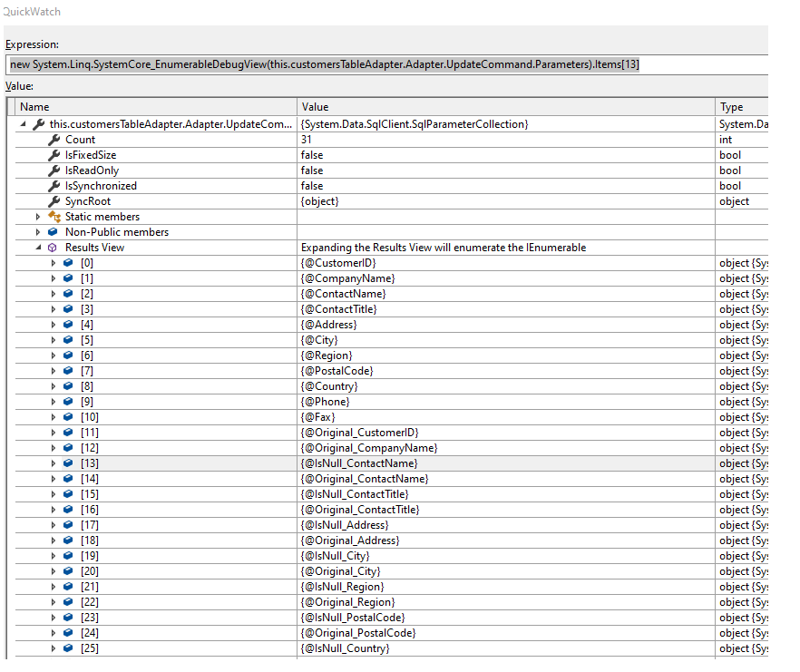Click the {@ContactTitle} value

click(339, 309)
